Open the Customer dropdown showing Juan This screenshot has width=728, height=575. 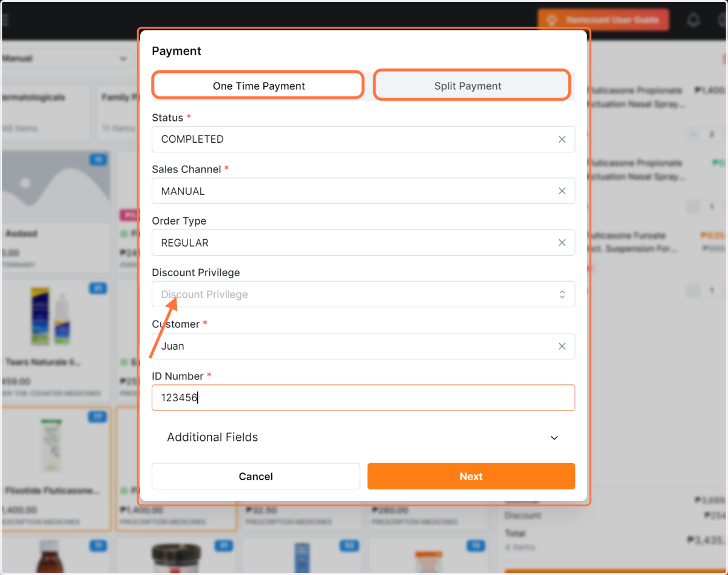click(363, 346)
